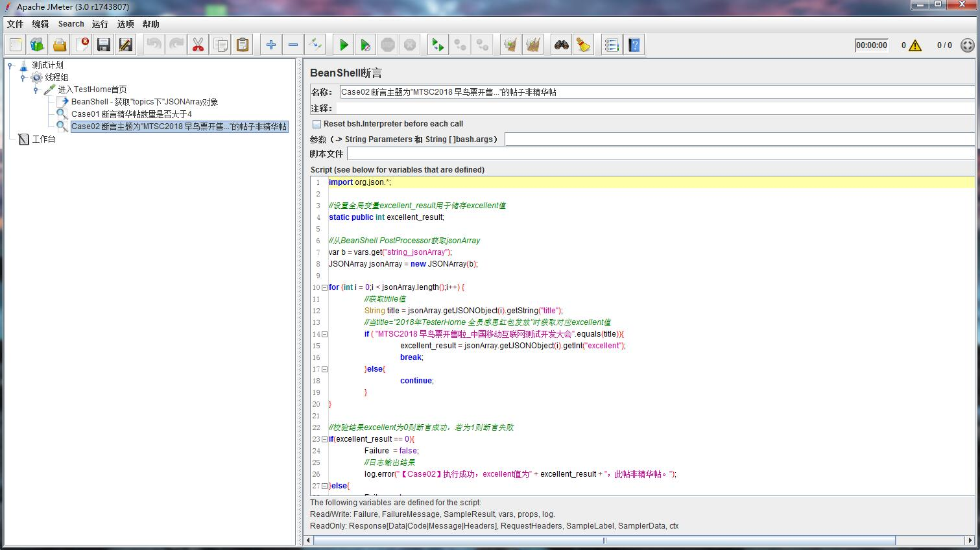
Task: Click the New test plan icon
Action: tap(16, 45)
